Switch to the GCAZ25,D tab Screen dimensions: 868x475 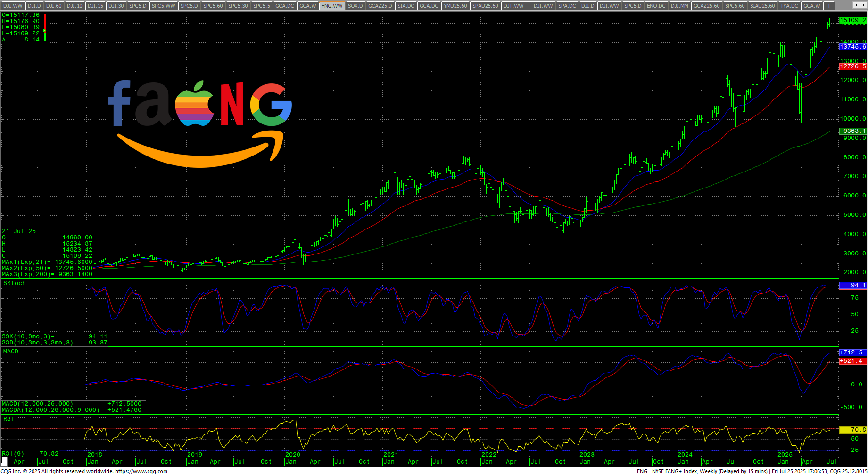pyautogui.click(x=380, y=6)
